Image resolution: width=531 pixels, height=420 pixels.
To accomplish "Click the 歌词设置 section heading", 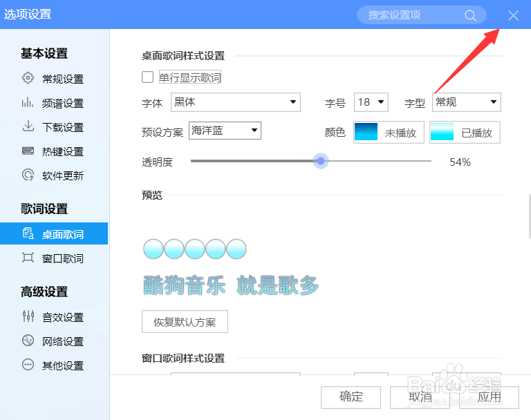I will pos(44,209).
